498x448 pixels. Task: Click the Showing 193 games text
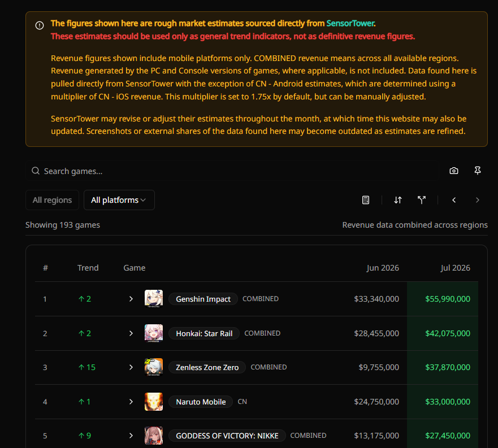pyautogui.click(x=63, y=225)
